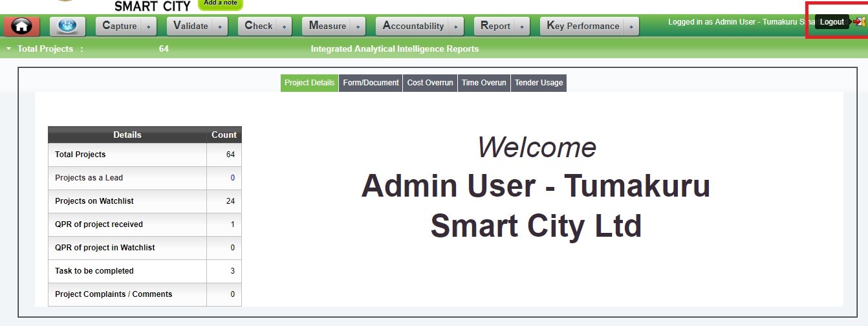Click the Task to be completed row
This screenshot has height=326, width=868.
[x=94, y=271]
